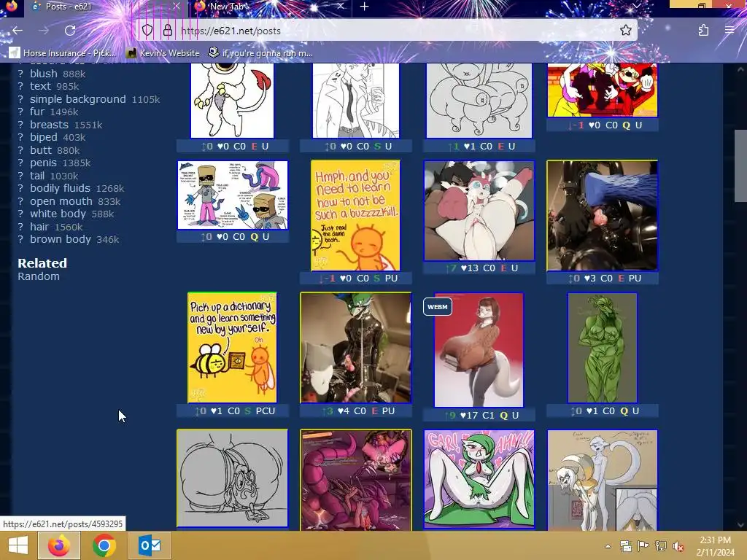Click question mark beside biped

tap(20, 137)
